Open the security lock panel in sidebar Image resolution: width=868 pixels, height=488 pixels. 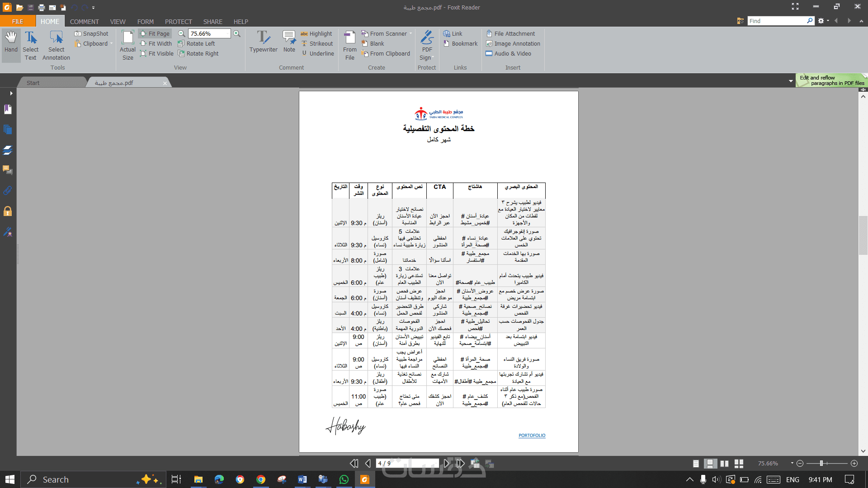(8, 211)
